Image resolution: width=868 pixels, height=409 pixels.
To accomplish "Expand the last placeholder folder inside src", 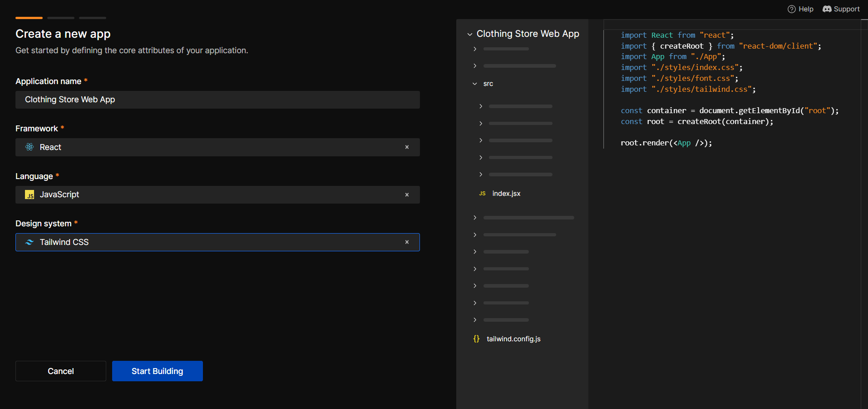I will (481, 175).
